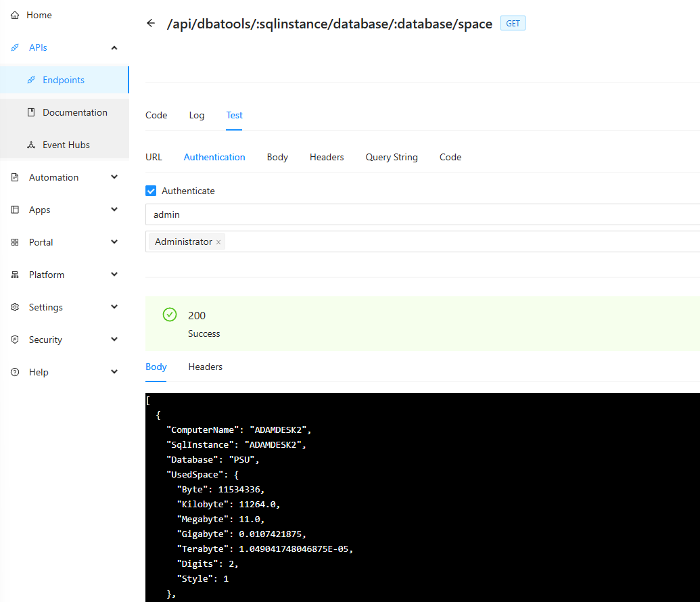Screen dimensions: 700x602
Task: Click the Security shield icon
Action: click(x=15, y=340)
